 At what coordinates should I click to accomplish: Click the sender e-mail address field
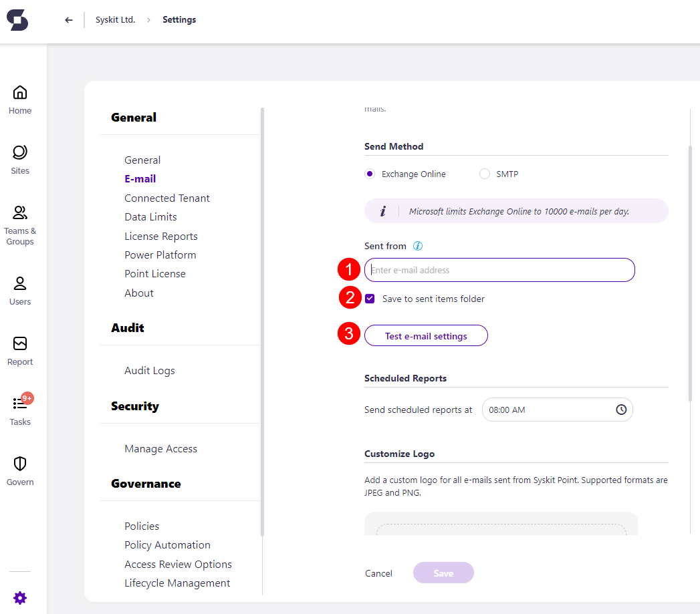[499, 269]
